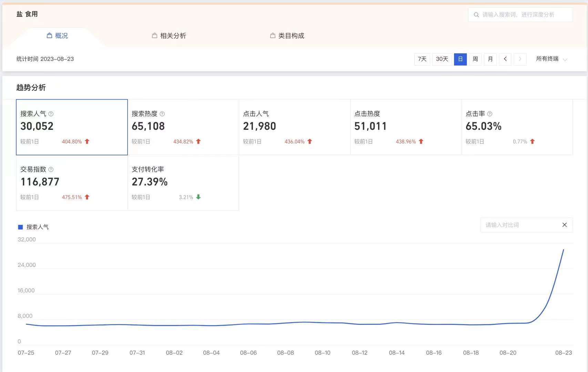Click the 类目构成 tab bag icon
This screenshot has height=372, width=588.
point(273,35)
